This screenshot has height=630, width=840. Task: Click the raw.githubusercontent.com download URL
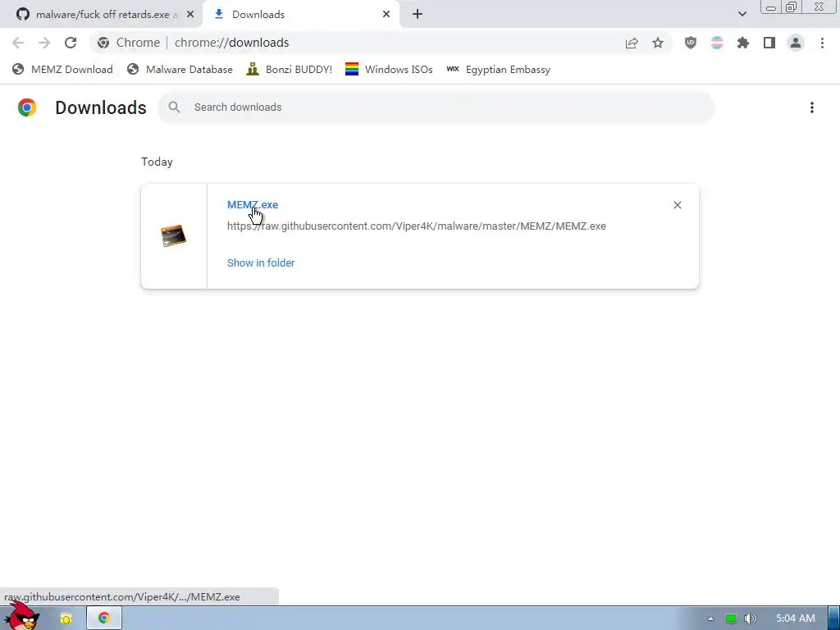point(416,226)
